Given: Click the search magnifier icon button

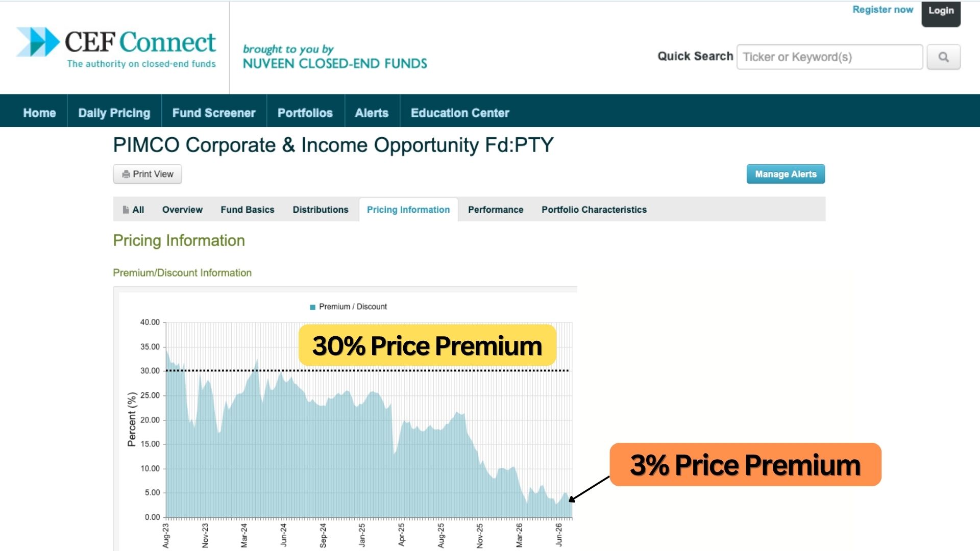Looking at the screenshot, I should pos(943,57).
